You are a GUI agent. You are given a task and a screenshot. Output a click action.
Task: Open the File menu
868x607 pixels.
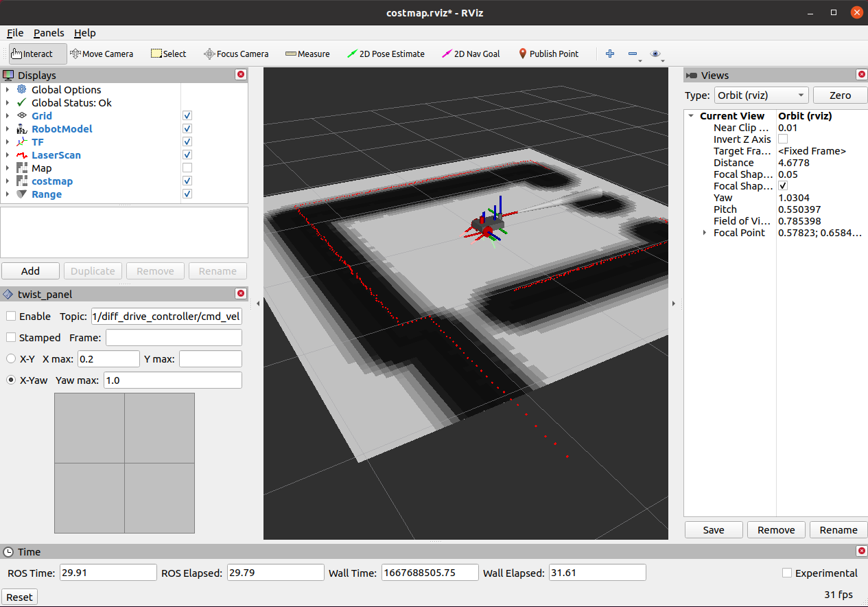[14, 32]
